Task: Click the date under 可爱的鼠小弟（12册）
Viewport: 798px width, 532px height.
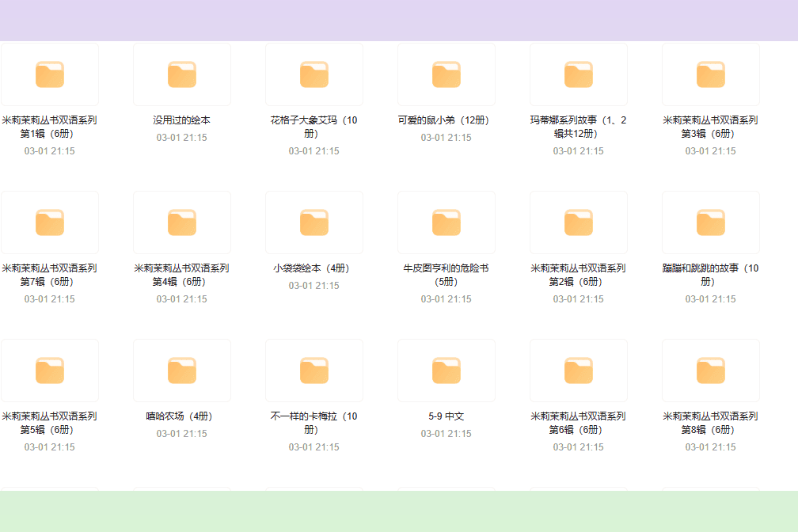Action: [x=446, y=138]
